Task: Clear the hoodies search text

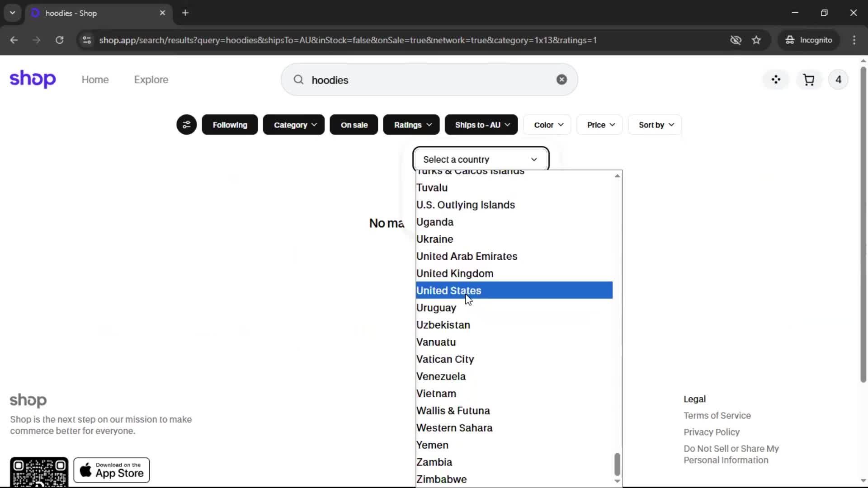Action: pyautogui.click(x=561, y=80)
